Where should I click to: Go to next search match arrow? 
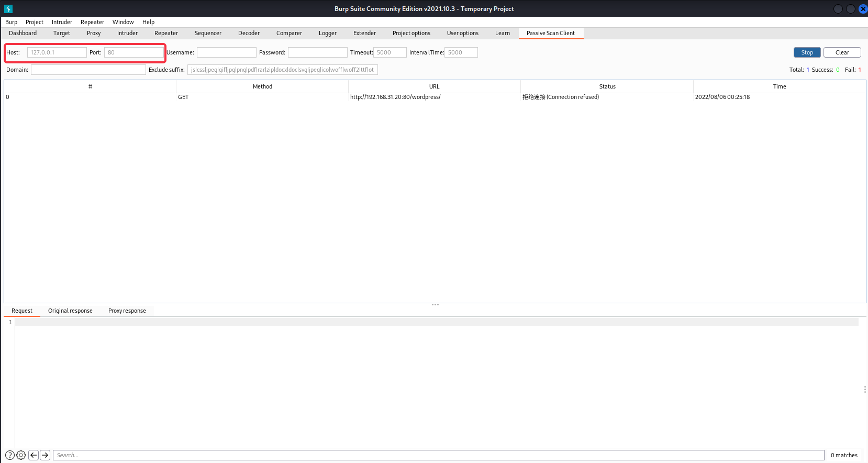click(x=45, y=455)
